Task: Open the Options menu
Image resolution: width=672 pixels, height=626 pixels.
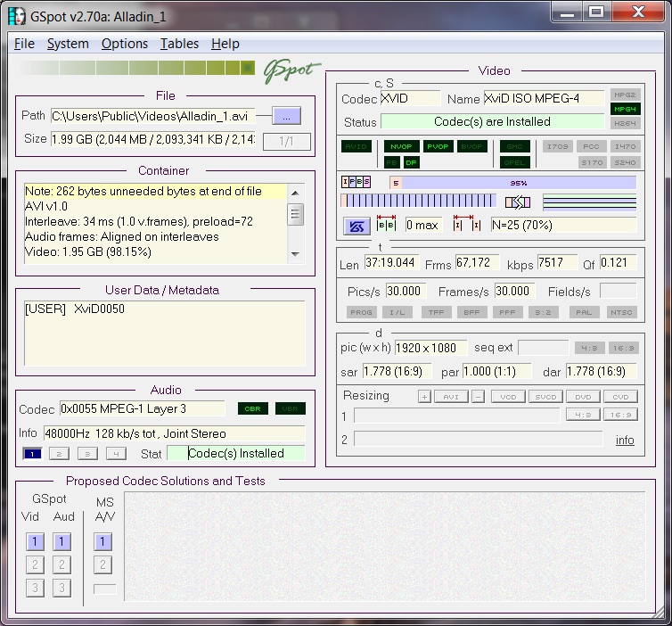Action: pyautogui.click(x=124, y=44)
